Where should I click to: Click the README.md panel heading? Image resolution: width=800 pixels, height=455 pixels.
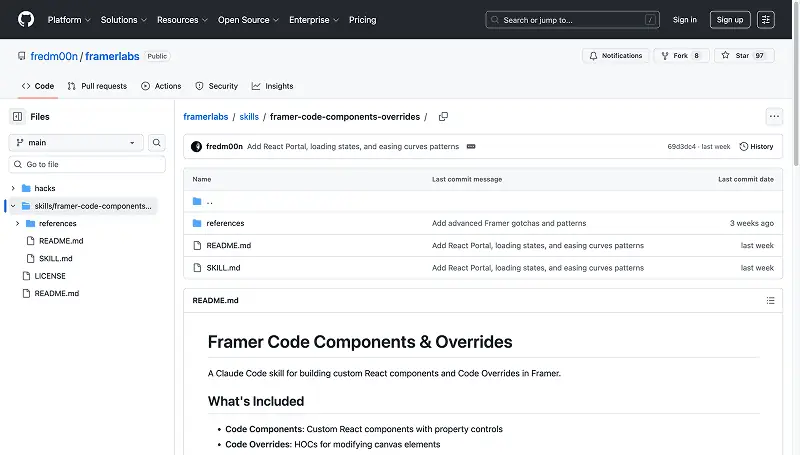[215, 300]
